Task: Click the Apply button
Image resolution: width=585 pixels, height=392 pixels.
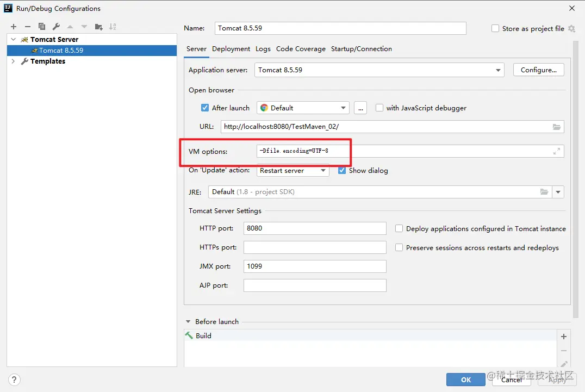Action: click(x=557, y=379)
